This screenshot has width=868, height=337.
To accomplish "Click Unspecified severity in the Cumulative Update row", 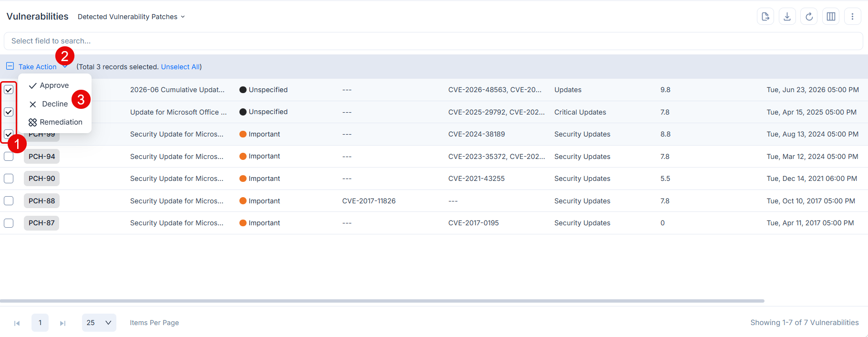I will 264,90.
